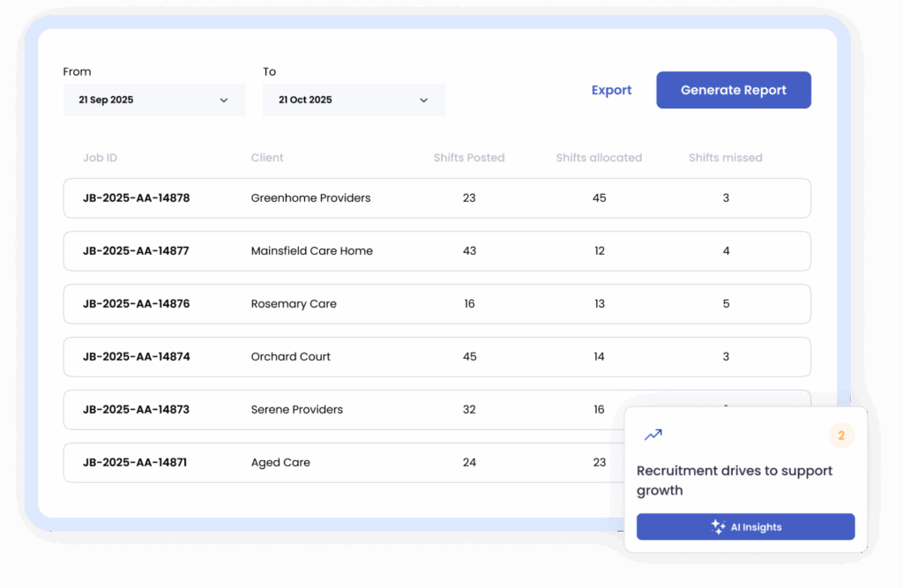Viewport: 903px width, 588px height.
Task: Sort by Client column header
Action: pos(267,158)
